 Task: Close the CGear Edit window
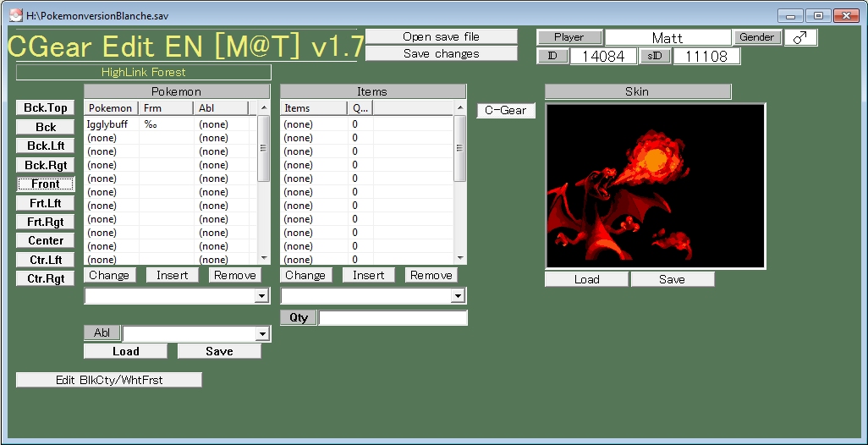[x=846, y=16]
